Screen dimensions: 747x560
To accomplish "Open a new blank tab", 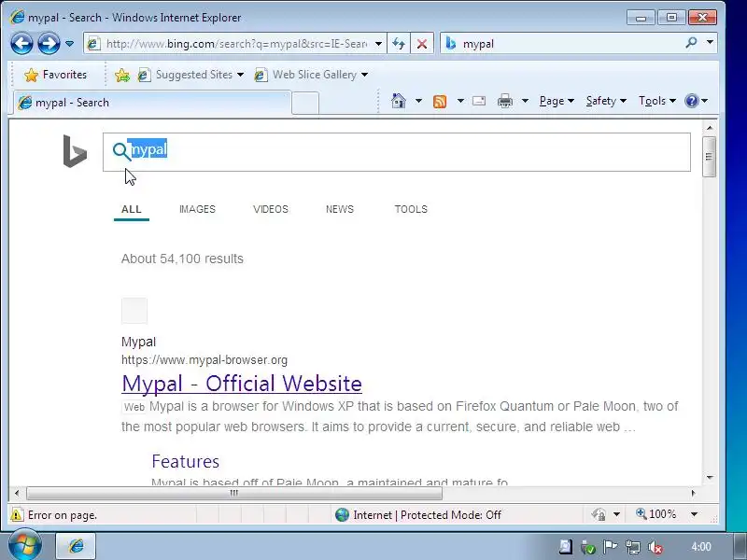I will pyautogui.click(x=305, y=104).
